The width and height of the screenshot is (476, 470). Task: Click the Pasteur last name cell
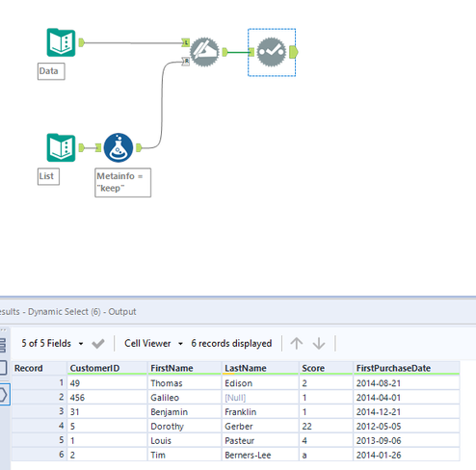[x=260, y=440]
